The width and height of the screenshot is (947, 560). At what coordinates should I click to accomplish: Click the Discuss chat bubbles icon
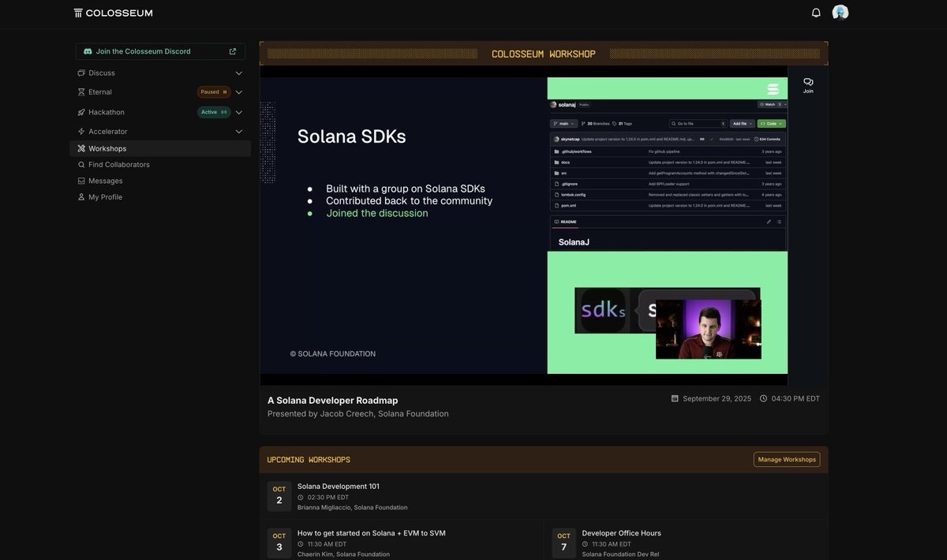(81, 73)
